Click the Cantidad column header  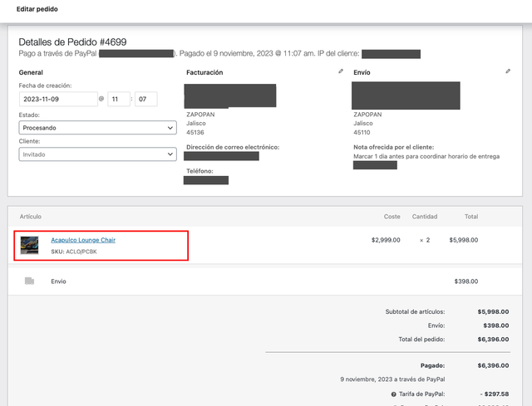[425, 217]
